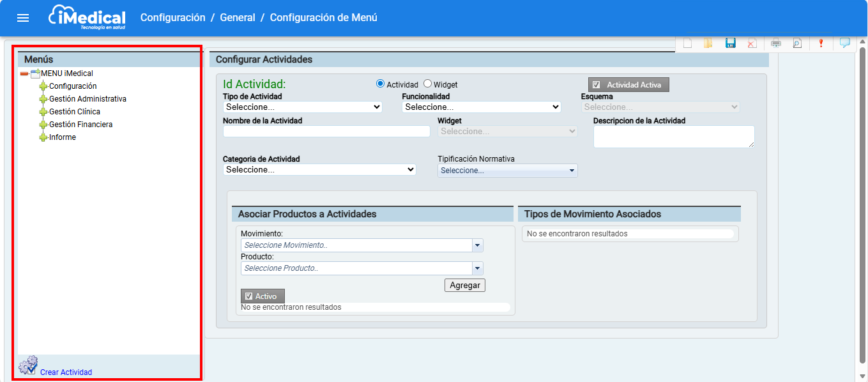Viewport: 868px width, 382px height.
Task: Open the Funcionalidad dropdown
Action: tap(482, 107)
